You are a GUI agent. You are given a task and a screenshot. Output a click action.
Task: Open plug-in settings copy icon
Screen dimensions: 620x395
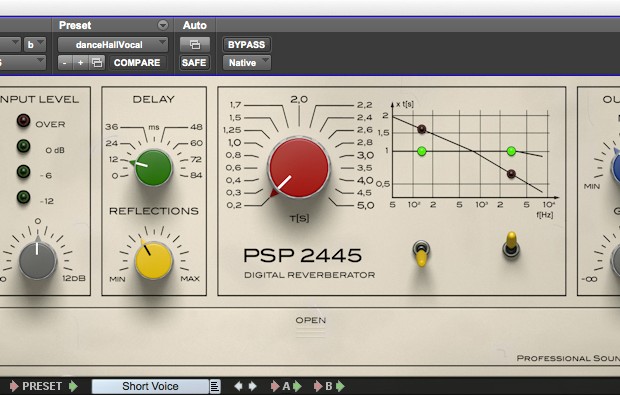[97, 63]
